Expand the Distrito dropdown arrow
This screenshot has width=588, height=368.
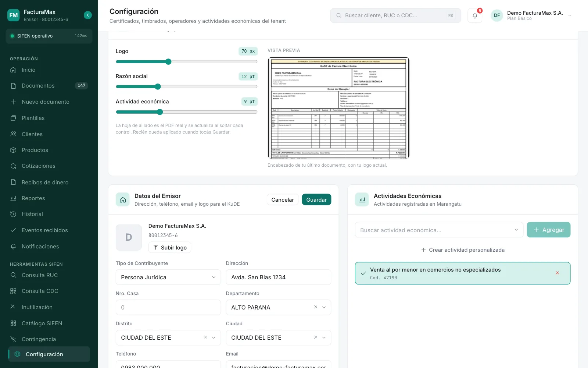[x=214, y=337]
